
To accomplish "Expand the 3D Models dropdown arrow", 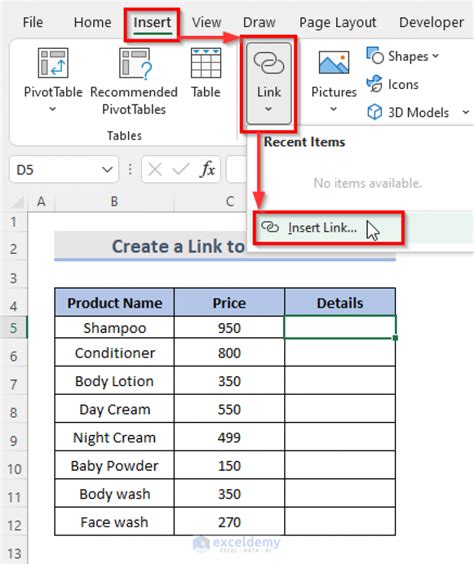I will (465, 112).
